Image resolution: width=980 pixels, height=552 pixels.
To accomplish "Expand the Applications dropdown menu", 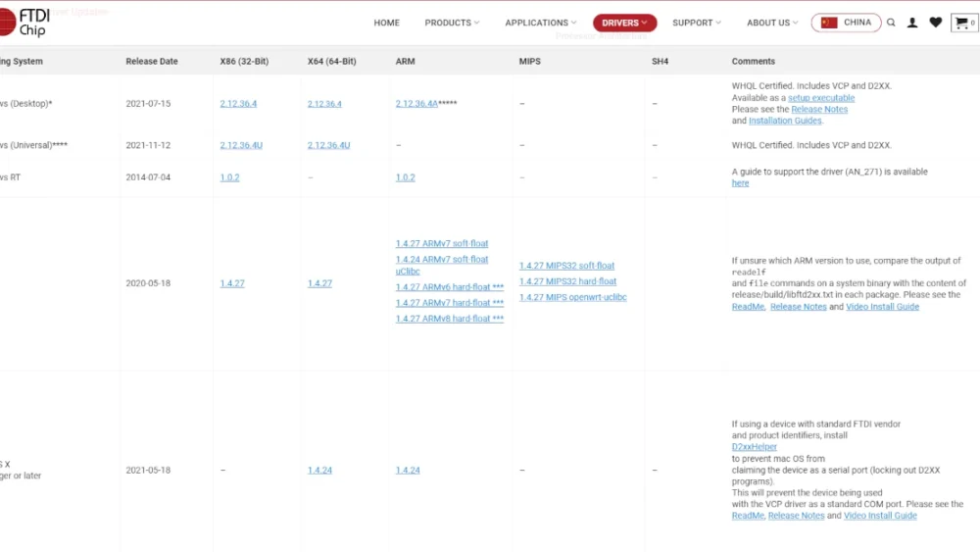I will pyautogui.click(x=541, y=23).
